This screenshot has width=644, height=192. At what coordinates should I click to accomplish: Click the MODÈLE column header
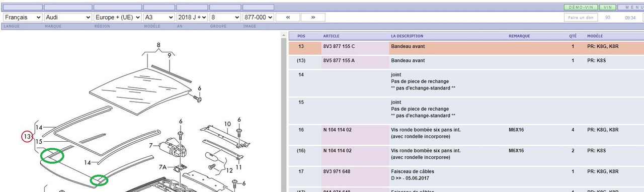point(595,36)
